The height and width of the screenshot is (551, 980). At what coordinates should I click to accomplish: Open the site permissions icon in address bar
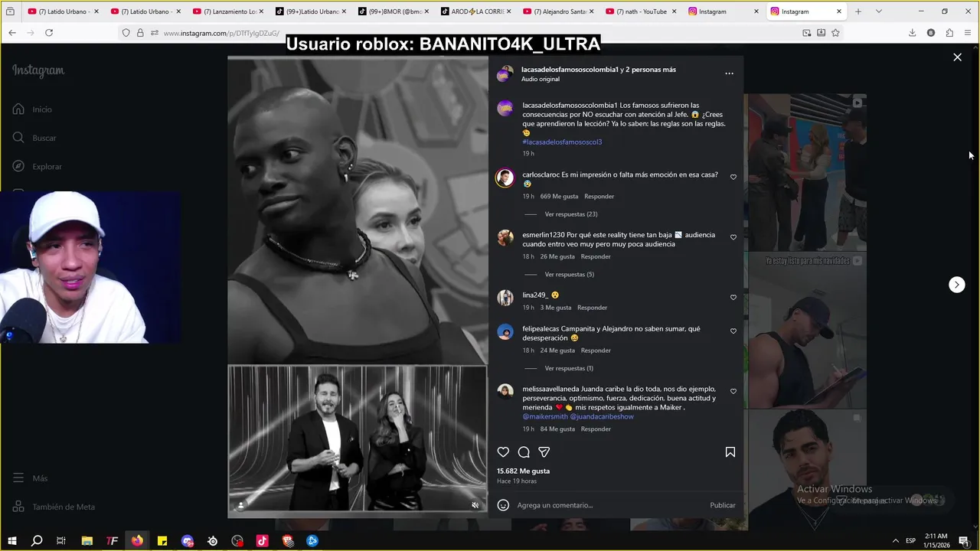coord(155,33)
